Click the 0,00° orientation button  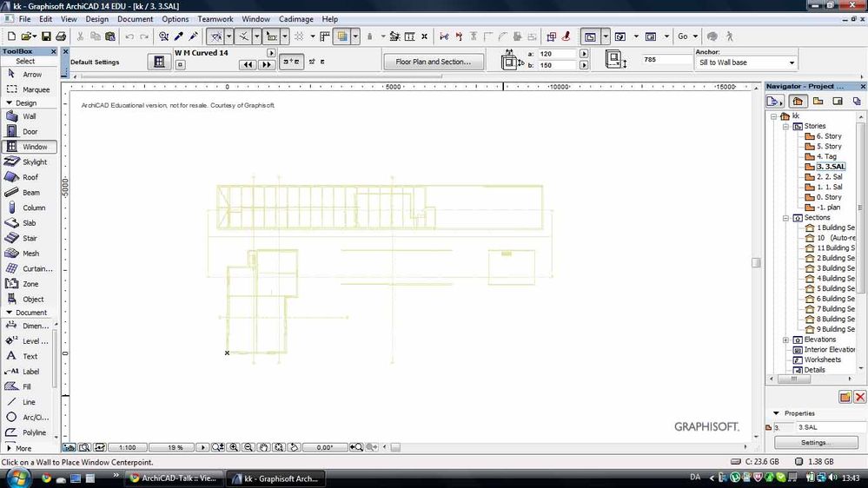[325, 447]
